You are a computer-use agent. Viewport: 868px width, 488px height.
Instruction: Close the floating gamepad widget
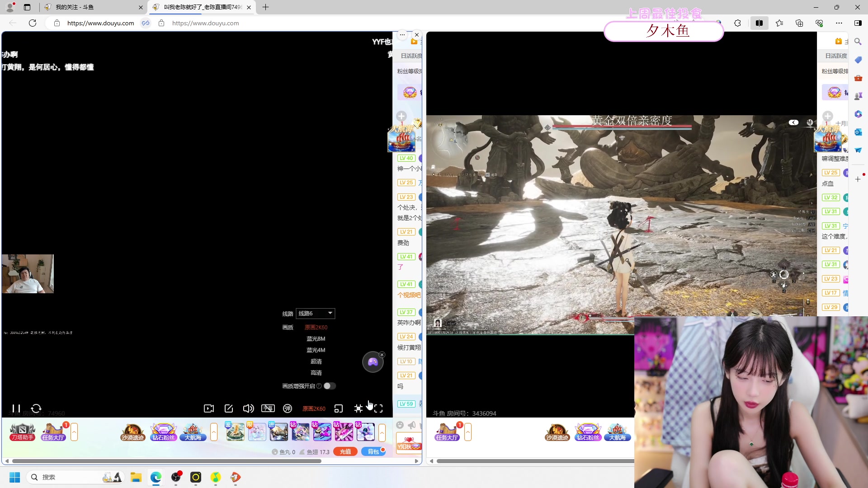pos(382,355)
